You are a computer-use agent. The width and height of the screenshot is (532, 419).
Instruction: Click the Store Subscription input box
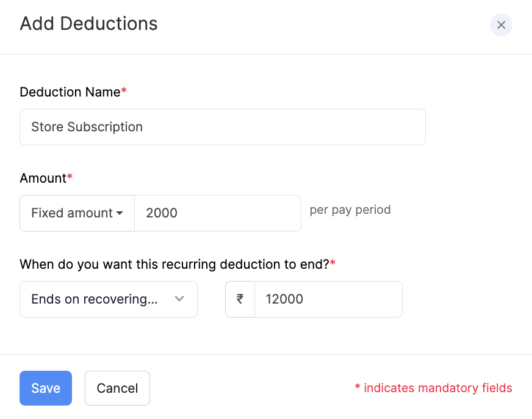(x=222, y=126)
